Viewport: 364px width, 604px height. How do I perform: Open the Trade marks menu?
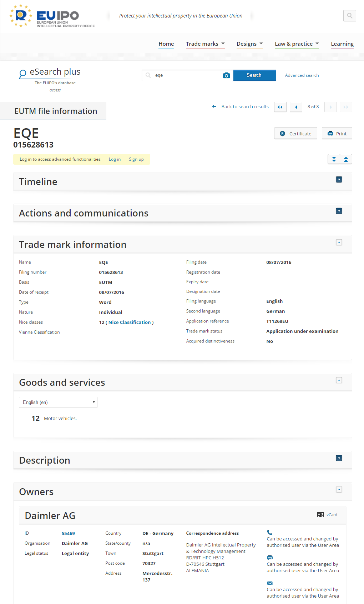pos(205,44)
